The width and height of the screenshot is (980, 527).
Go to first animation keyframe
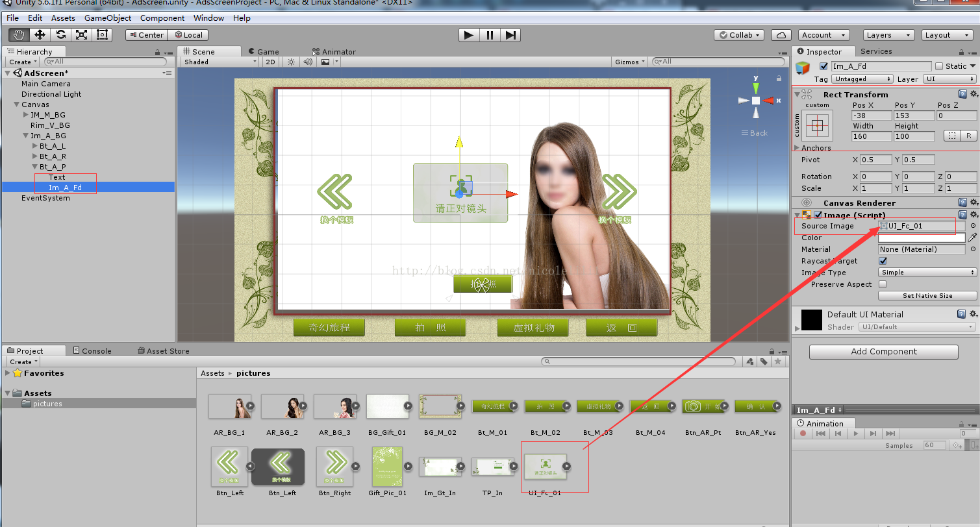click(820, 434)
